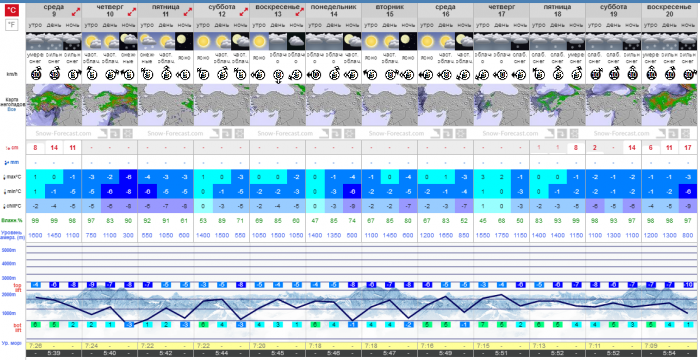
Task: Click bot lift value 7 on четверг 17
Action: [483, 325]
